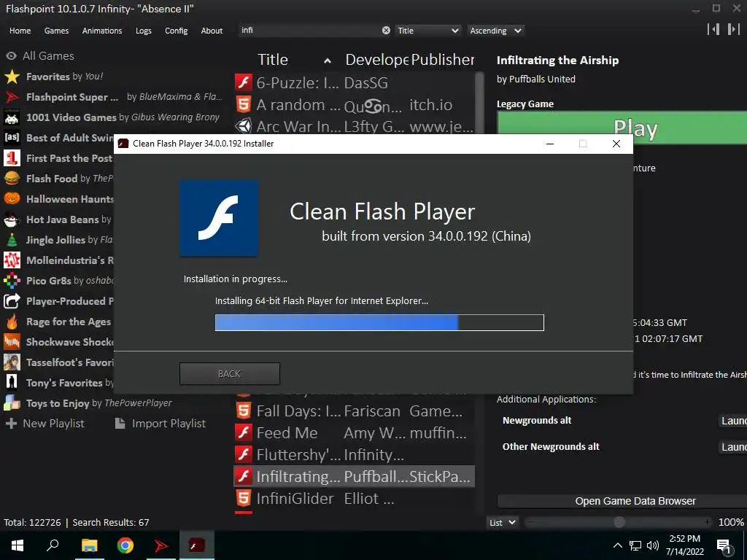Screen dimensions: 747x560
Task: Open the Games tab
Action: tap(56, 31)
